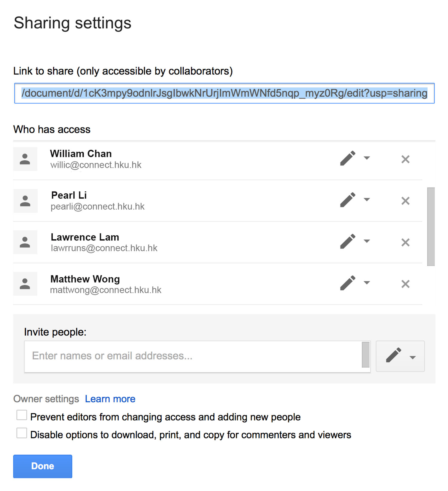Check Disable options to download, print, copy
The image size is (448, 491).
pos(22,433)
